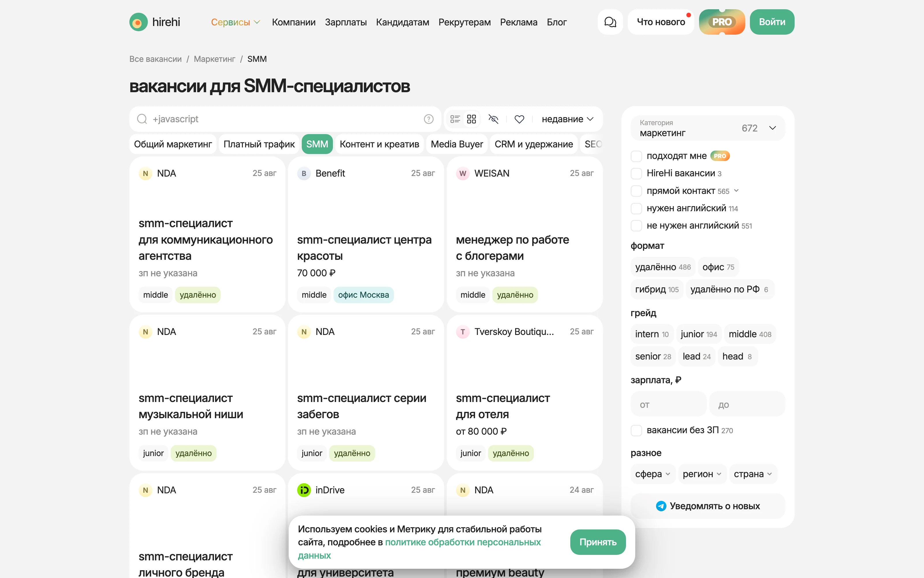Toggle удалённо format filter chip
The width and height of the screenshot is (924, 578).
[x=663, y=267]
